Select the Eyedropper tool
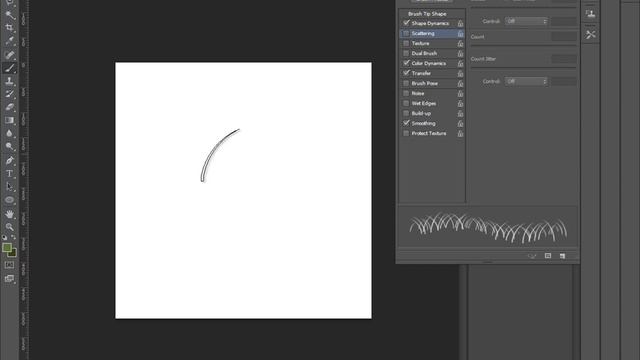640x360 pixels. (9, 41)
